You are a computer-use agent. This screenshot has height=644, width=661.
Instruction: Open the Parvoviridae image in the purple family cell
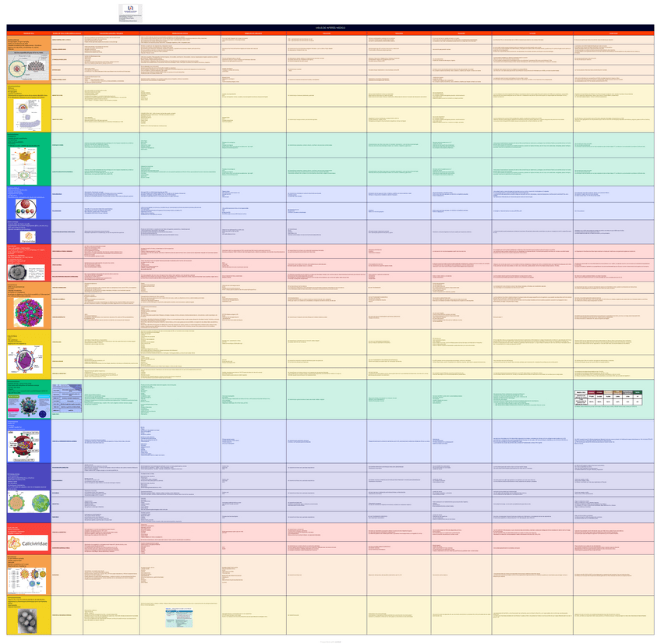[28, 237]
